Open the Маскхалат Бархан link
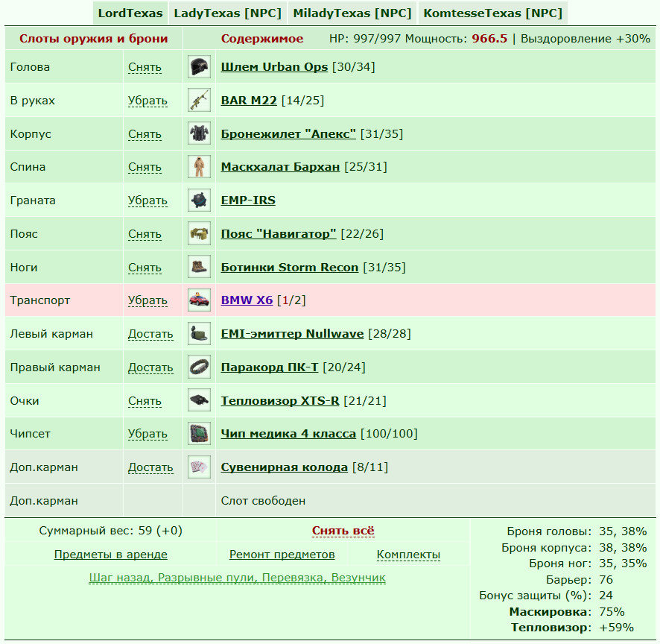This screenshot has height=644, width=660. pyautogui.click(x=280, y=167)
